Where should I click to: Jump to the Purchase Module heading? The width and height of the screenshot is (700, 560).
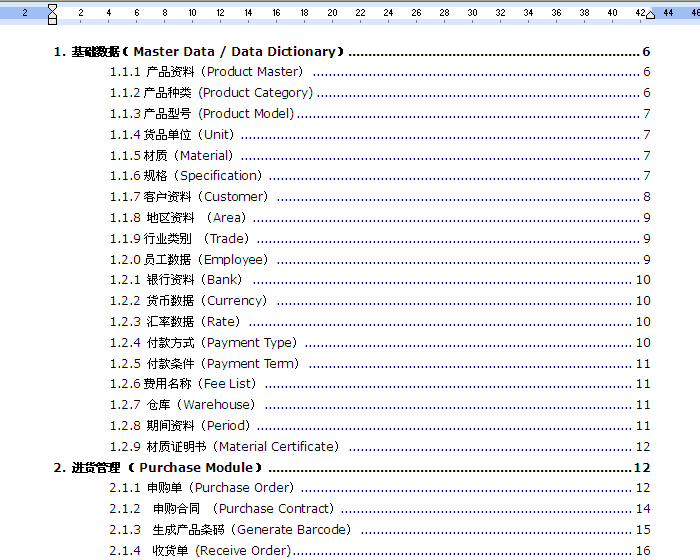[x=160, y=468]
